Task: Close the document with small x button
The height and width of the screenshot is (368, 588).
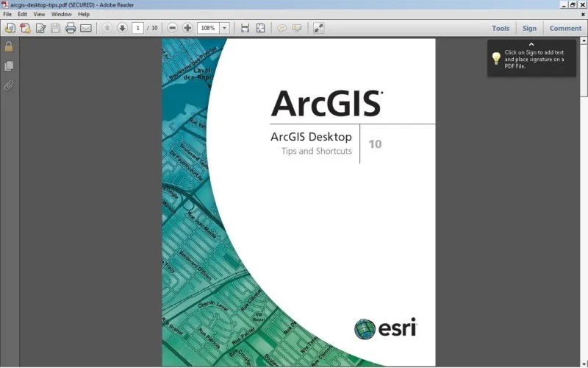Action: coord(583,15)
